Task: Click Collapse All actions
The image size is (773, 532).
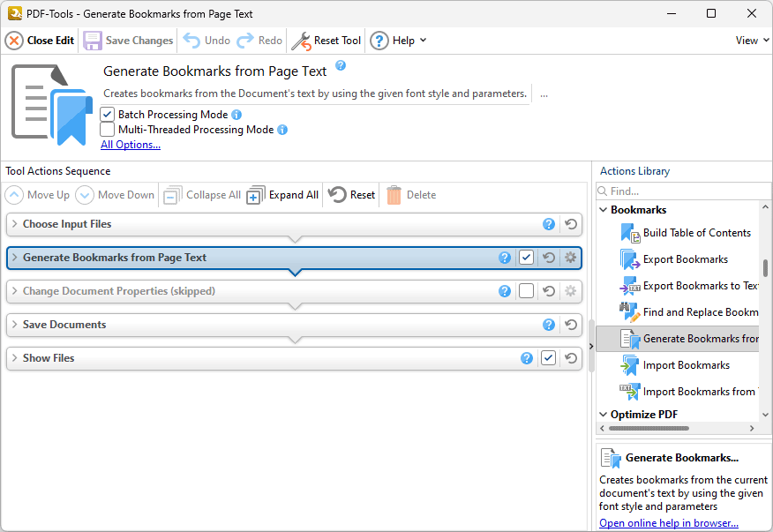Action: coord(202,195)
